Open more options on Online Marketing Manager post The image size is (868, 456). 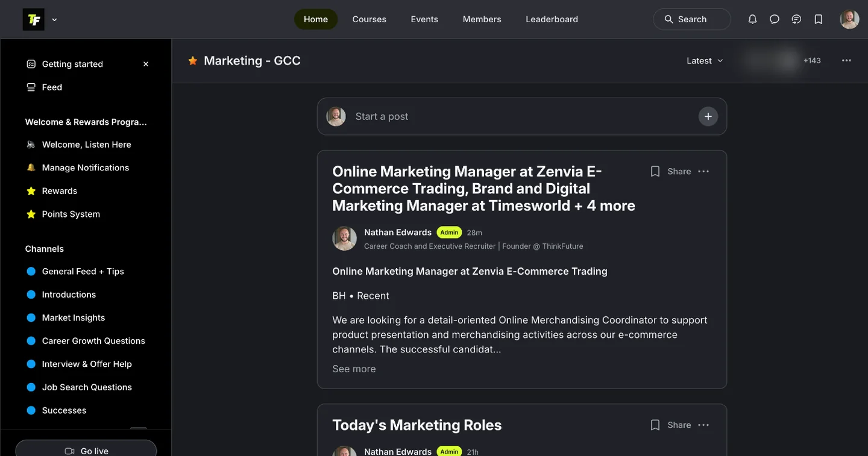[x=703, y=172]
